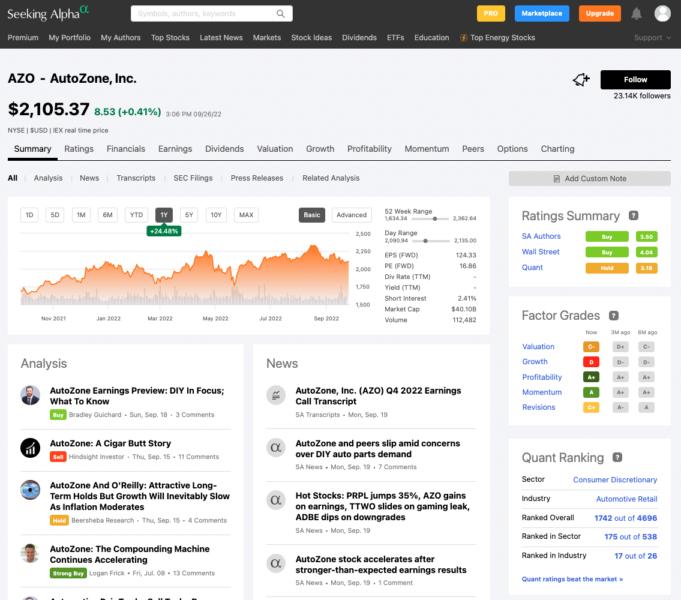Click Beersheba Research author avatar
The height and width of the screenshot is (600, 681).
(30, 490)
